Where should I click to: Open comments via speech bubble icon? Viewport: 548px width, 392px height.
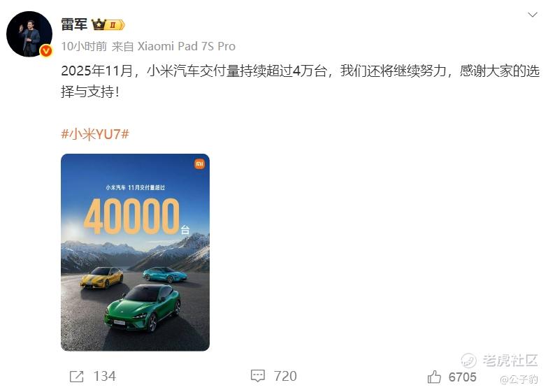[257, 376]
